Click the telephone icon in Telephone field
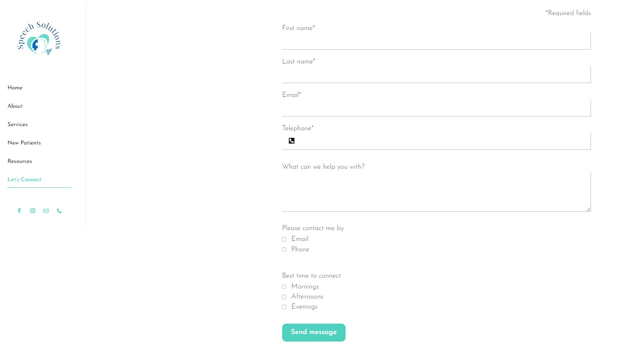 pos(292,141)
